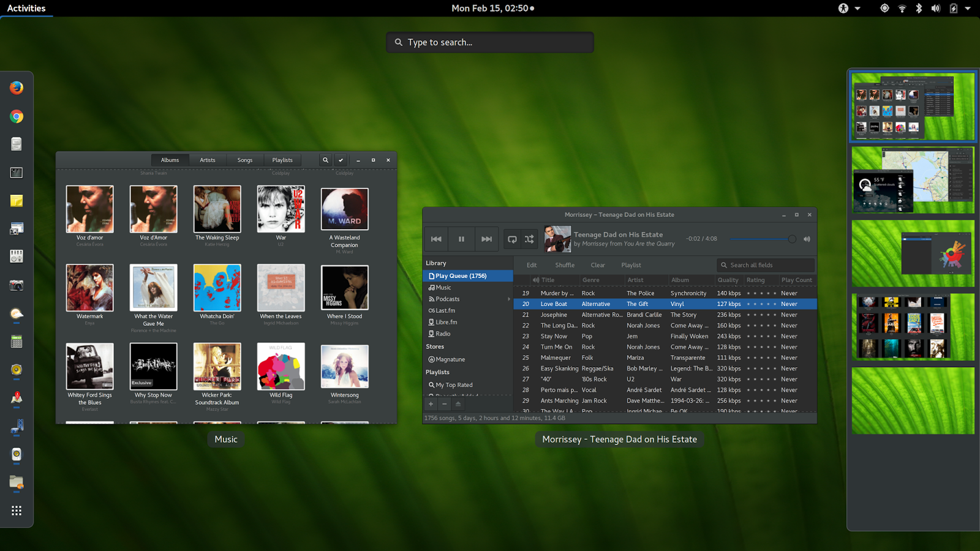This screenshot has width=980, height=551.
Task: Click the Shuffle text button in Rhythmbox
Action: 565,265
